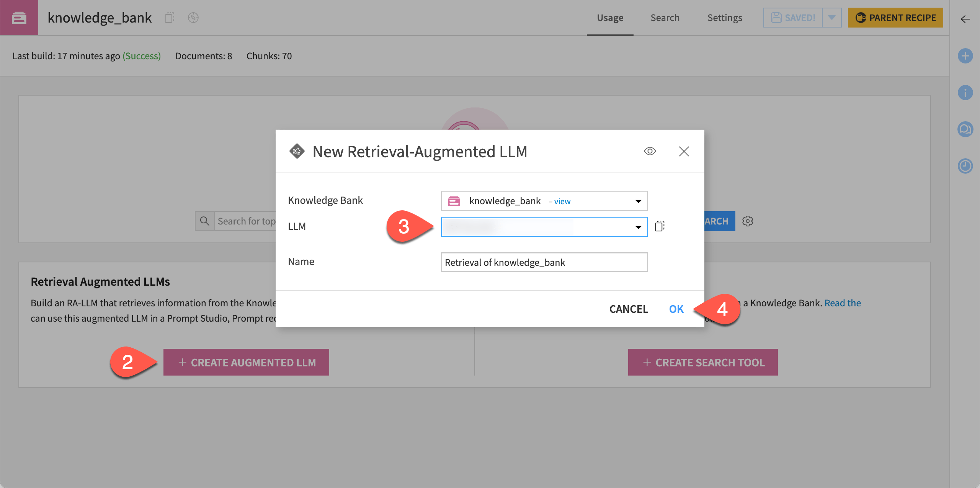Open search settings gear icon
This screenshot has height=488, width=980.
point(748,221)
